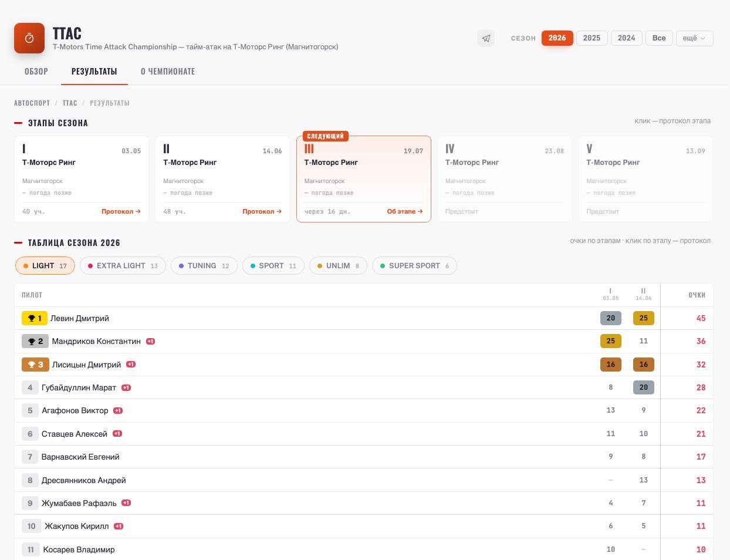Screen dimensions: 730x560
Task: Open stage II card dated 14.06
Action: pos(222,179)
